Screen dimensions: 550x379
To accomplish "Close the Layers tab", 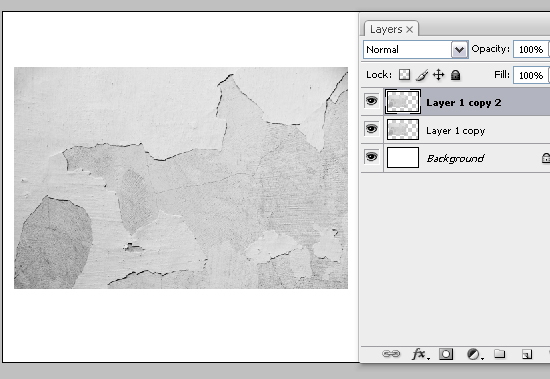I will [x=409, y=29].
